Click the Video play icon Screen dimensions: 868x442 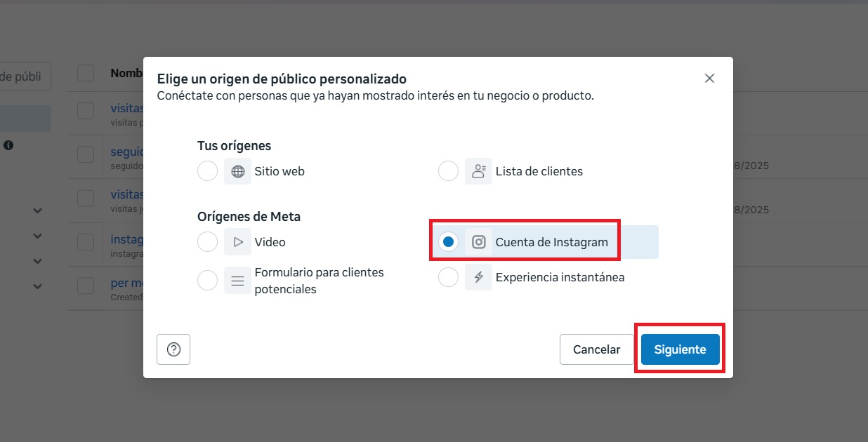click(237, 242)
